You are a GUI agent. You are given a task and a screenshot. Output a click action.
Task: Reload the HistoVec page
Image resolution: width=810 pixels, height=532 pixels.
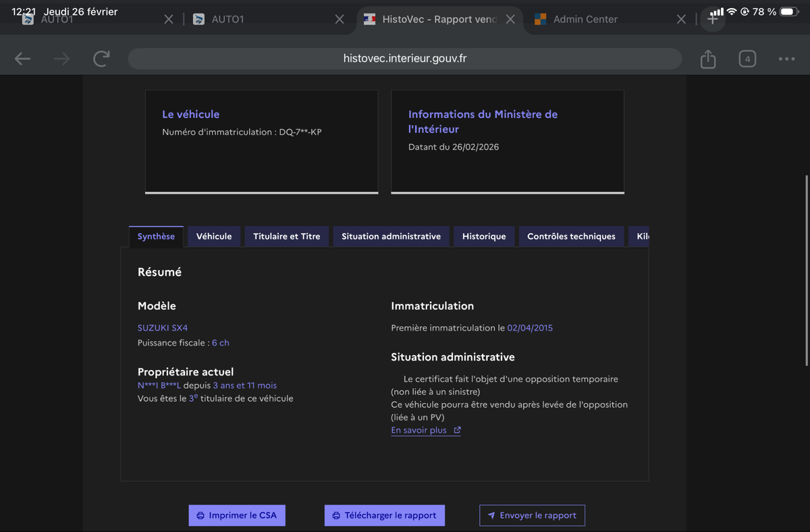point(101,59)
